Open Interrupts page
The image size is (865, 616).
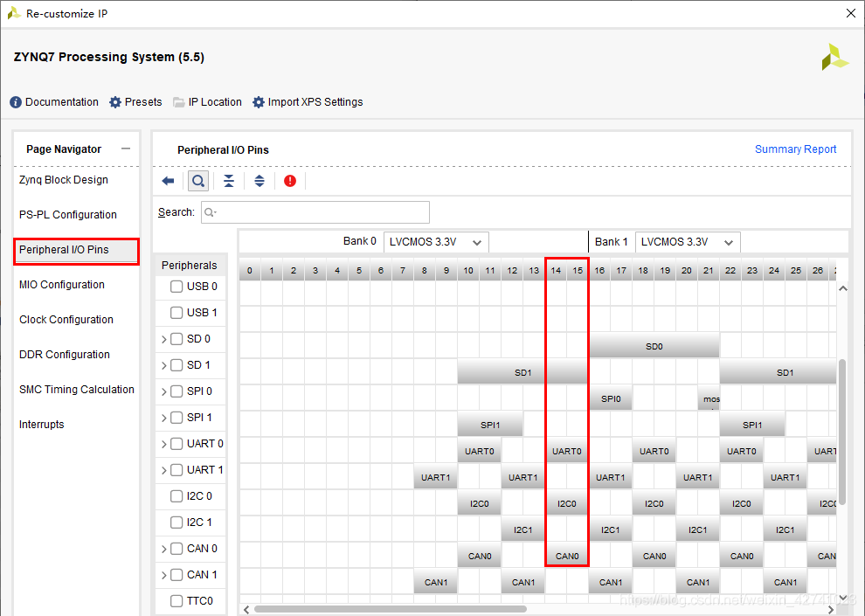pyautogui.click(x=41, y=424)
